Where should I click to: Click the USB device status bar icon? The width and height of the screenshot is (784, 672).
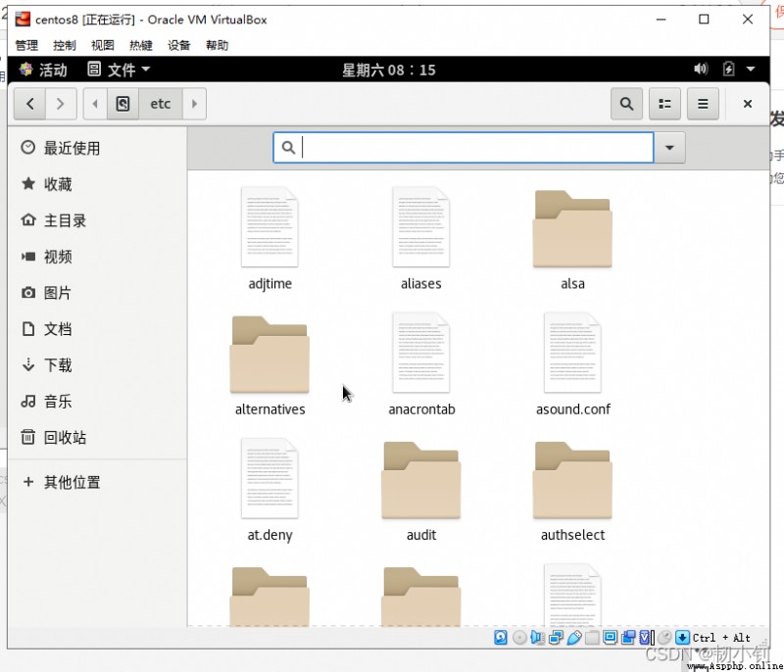tap(574, 638)
